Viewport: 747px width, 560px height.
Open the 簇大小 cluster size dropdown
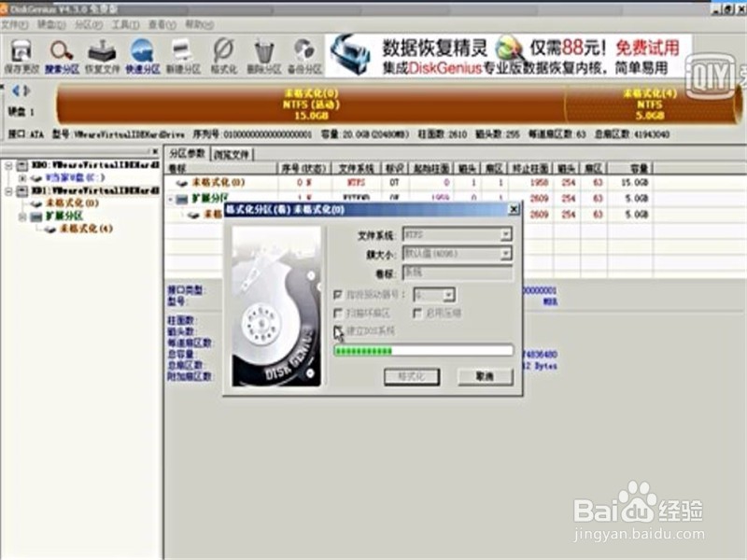pos(506,253)
